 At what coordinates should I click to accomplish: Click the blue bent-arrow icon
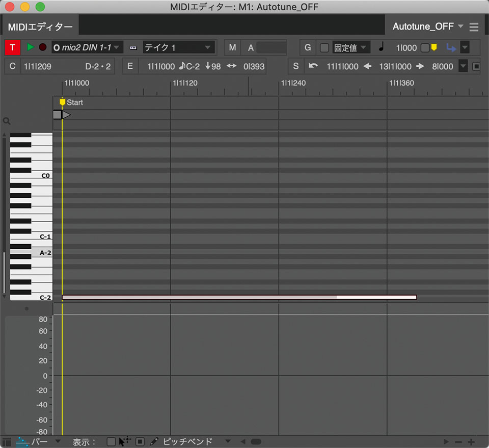(451, 48)
